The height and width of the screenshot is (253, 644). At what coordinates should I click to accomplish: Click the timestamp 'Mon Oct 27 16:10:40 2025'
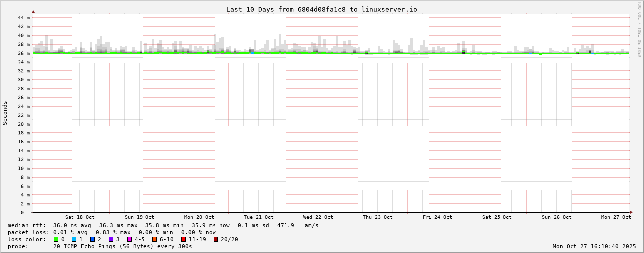[594, 246]
